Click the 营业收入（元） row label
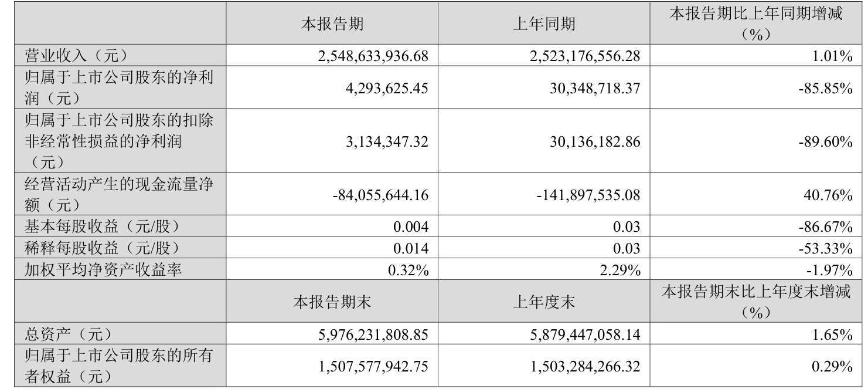868x392 pixels. point(73,56)
